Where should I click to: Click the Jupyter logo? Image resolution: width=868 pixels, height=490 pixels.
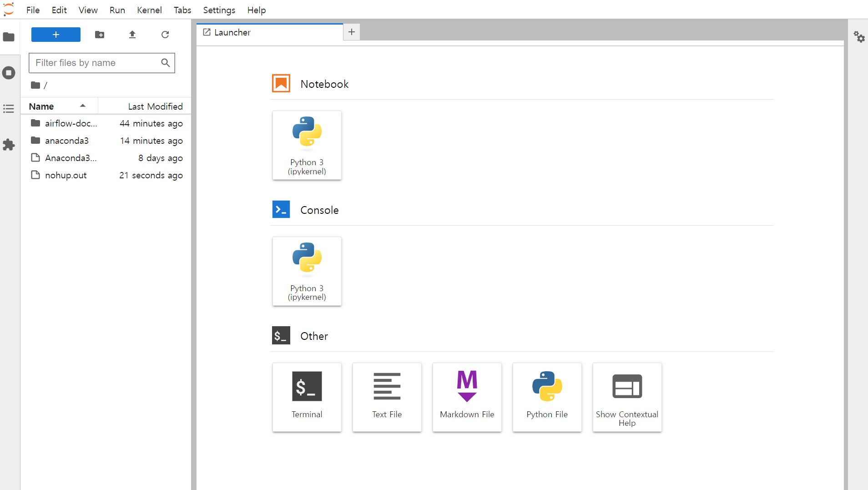click(x=9, y=10)
